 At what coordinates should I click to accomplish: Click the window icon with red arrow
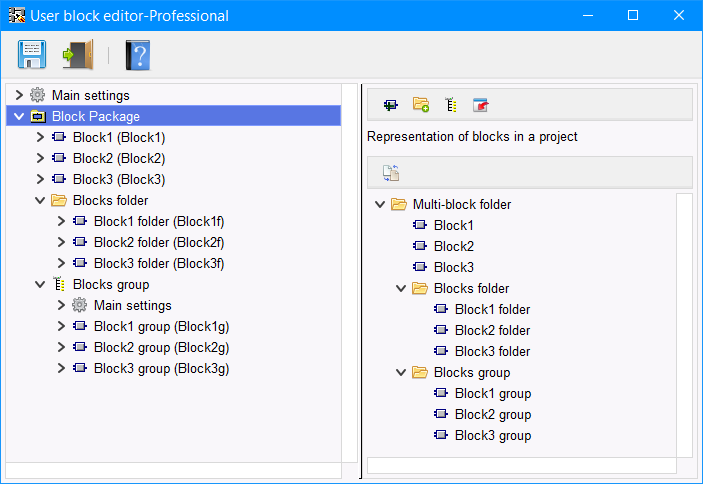point(481,104)
